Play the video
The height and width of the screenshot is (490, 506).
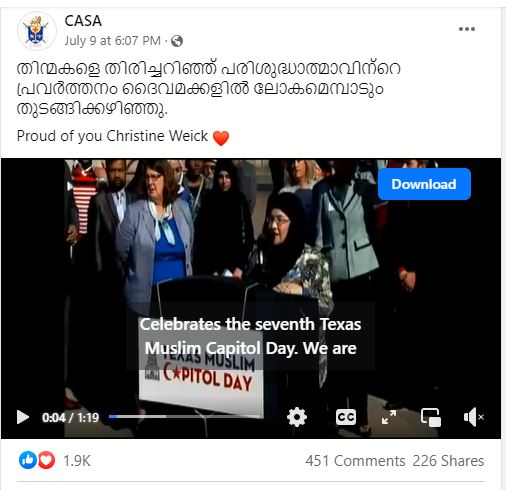point(23,417)
